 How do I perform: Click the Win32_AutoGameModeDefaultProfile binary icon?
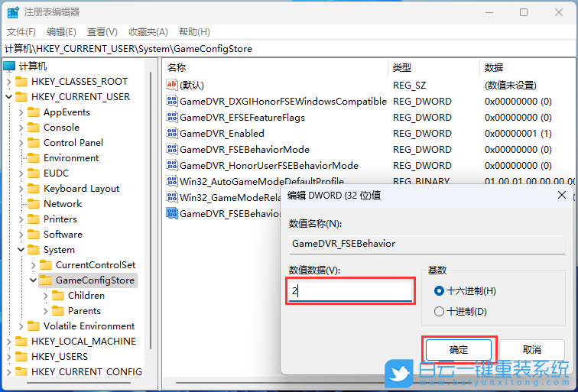pyautogui.click(x=172, y=181)
